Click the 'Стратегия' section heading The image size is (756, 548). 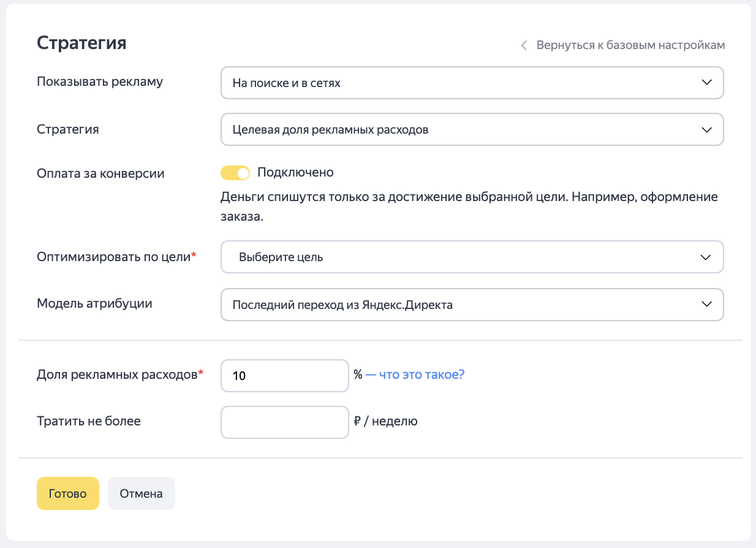tap(81, 43)
